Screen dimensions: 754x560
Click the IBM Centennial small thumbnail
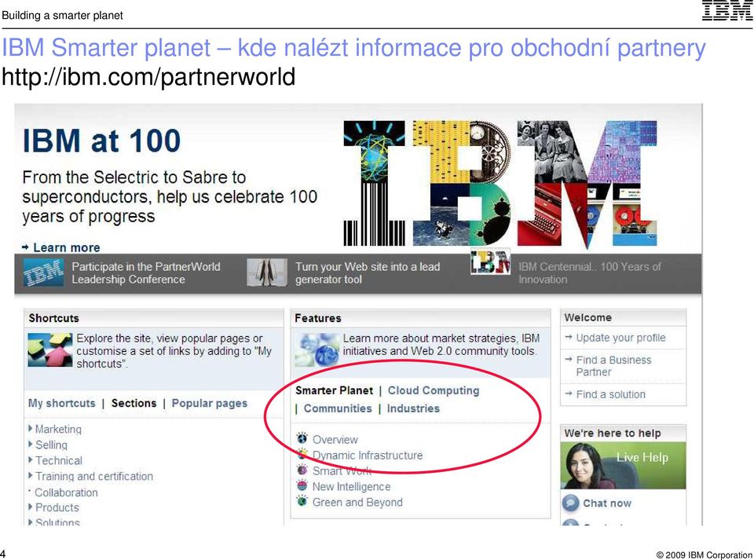point(490,262)
